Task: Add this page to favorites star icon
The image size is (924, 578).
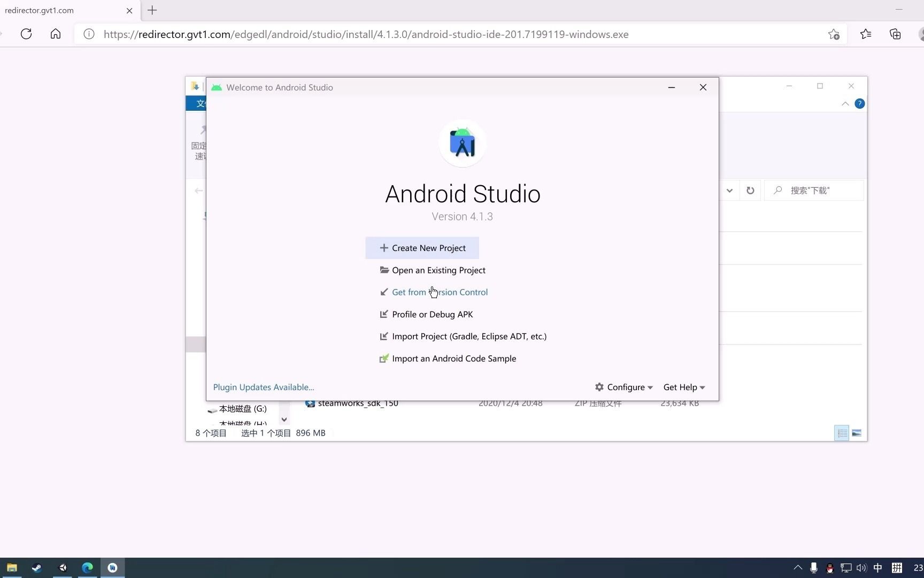Action: (x=834, y=34)
